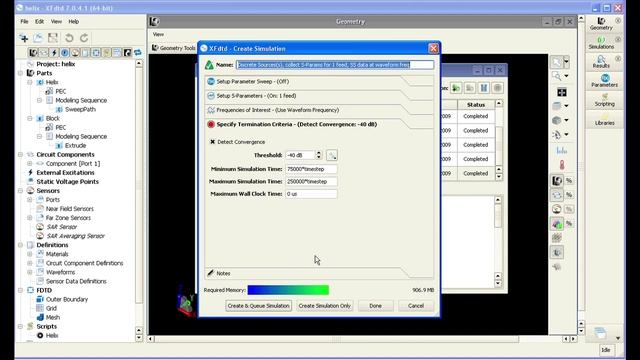
Task: Open the Parameters workspace icon
Action: (x=604, y=81)
